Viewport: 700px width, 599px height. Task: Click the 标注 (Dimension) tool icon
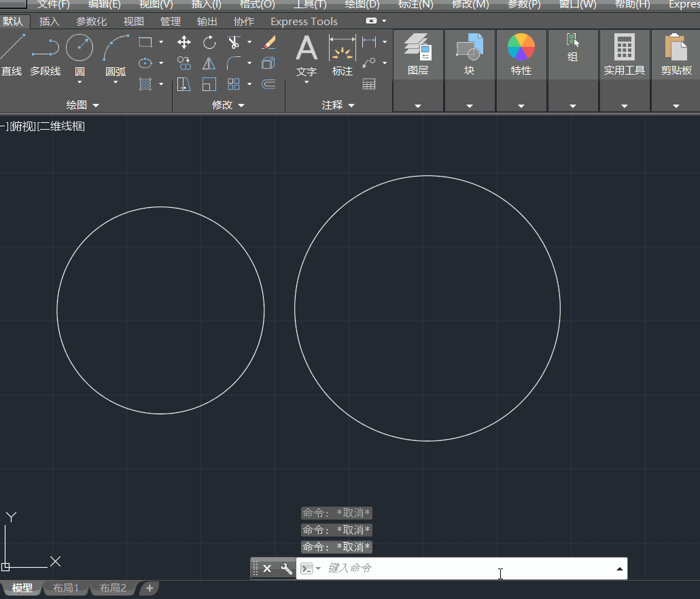click(x=343, y=48)
